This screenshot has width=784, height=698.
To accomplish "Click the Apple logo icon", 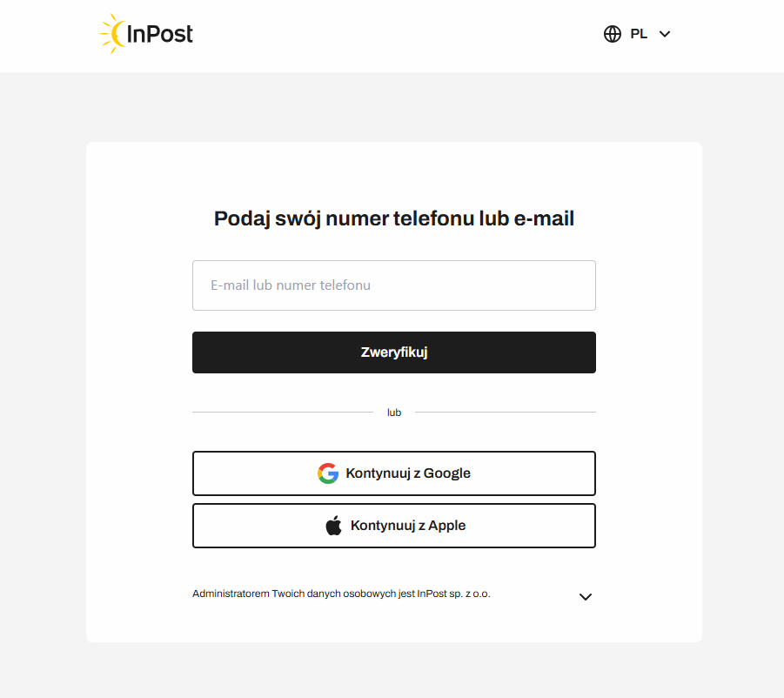I will (333, 526).
